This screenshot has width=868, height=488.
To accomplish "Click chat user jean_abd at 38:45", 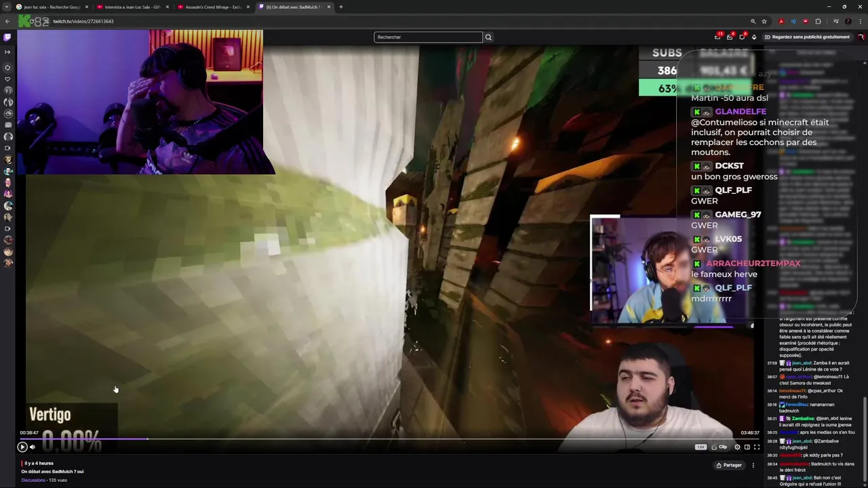I will tap(804, 478).
